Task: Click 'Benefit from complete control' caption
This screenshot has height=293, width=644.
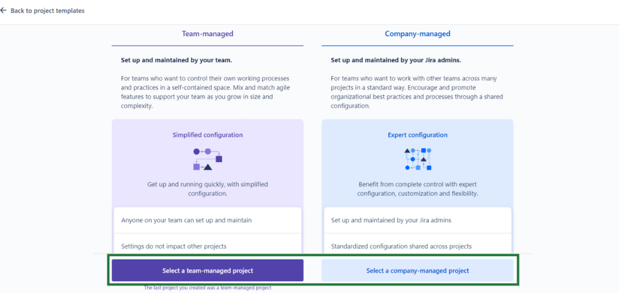Action: coord(417,189)
